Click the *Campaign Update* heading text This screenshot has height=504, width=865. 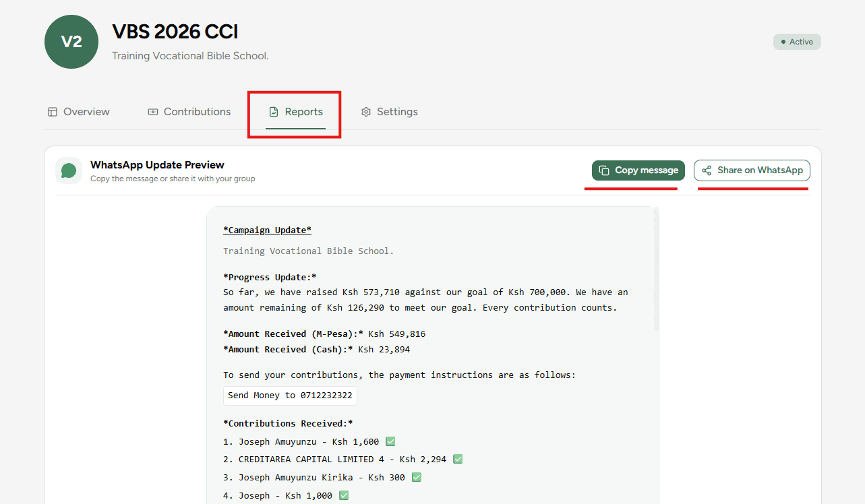pos(267,230)
